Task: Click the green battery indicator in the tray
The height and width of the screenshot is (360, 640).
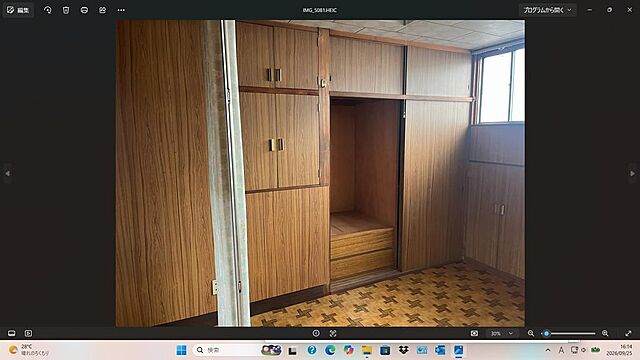Action: tap(596, 350)
